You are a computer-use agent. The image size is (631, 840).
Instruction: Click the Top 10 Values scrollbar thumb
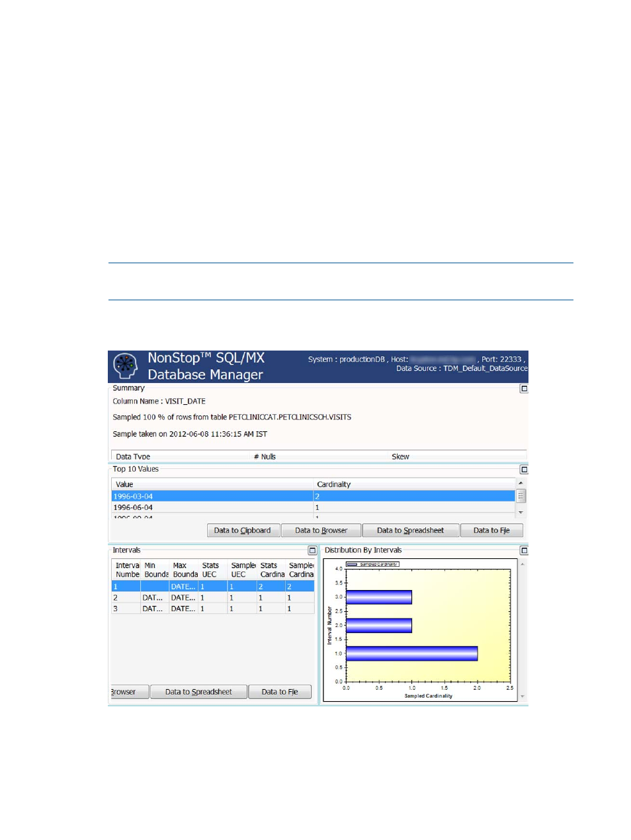(x=521, y=496)
